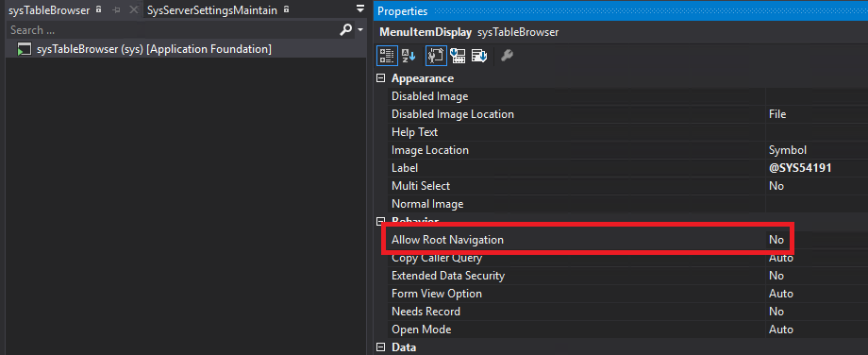Image resolution: width=868 pixels, height=355 pixels.
Task: Click the Symbol value of Image Location
Action: pos(788,150)
